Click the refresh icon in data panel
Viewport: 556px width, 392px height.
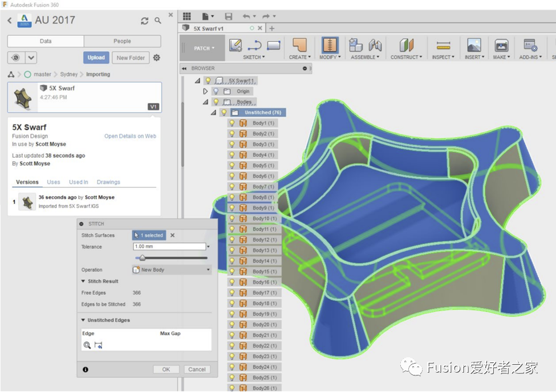tap(145, 21)
